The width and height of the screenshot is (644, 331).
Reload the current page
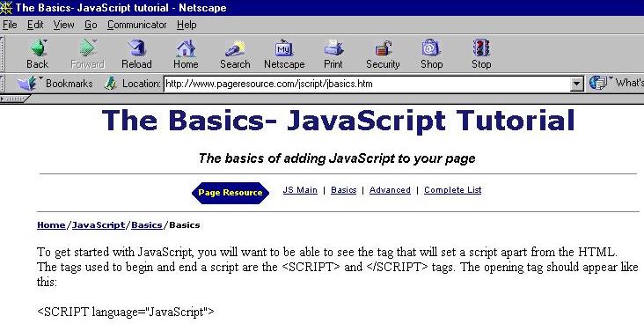pos(136,48)
